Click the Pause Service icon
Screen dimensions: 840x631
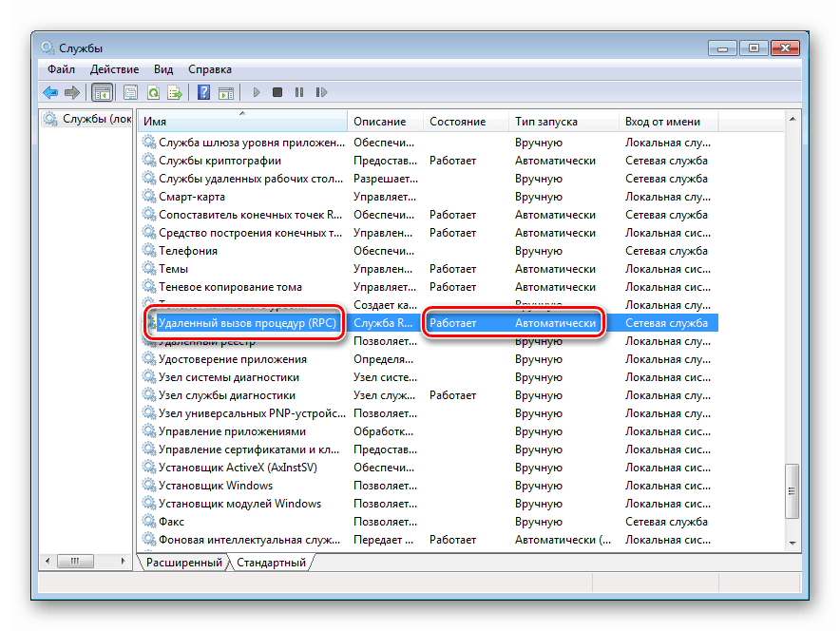pos(299,93)
